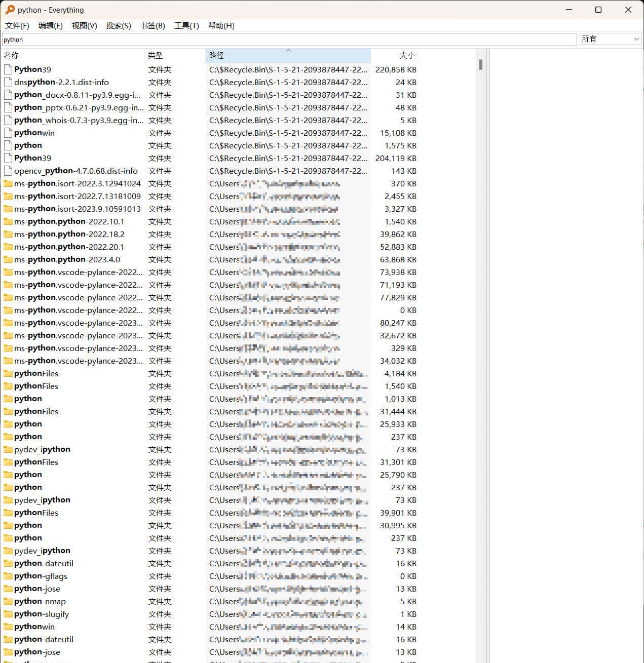Open the 工具(T) menu
The height and width of the screenshot is (663, 644).
pyautogui.click(x=186, y=25)
